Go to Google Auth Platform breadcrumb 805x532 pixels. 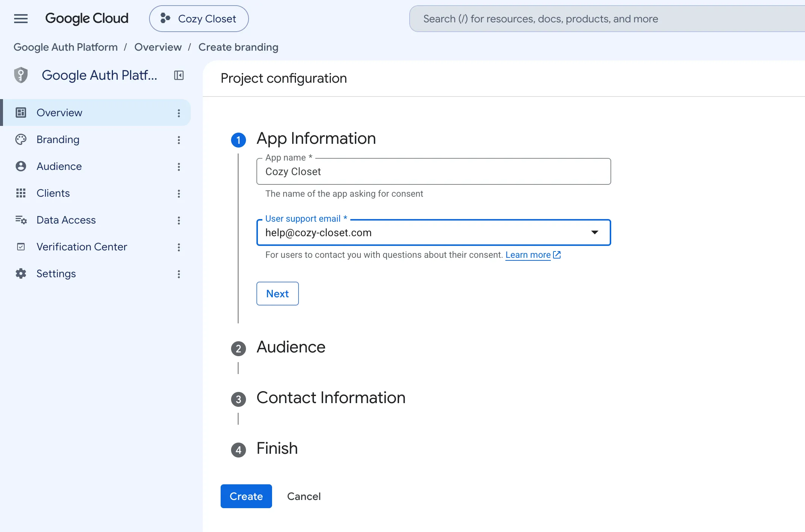point(66,47)
